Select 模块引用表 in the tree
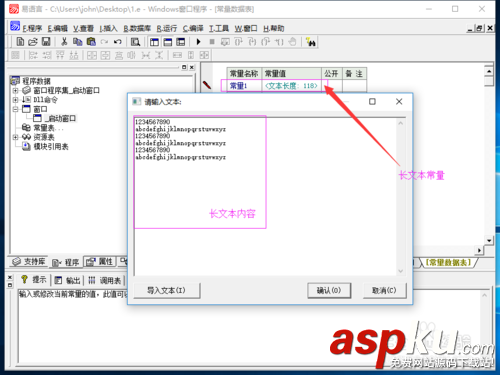This screenshot has height=375, width=500. click(x=51, y=146)
